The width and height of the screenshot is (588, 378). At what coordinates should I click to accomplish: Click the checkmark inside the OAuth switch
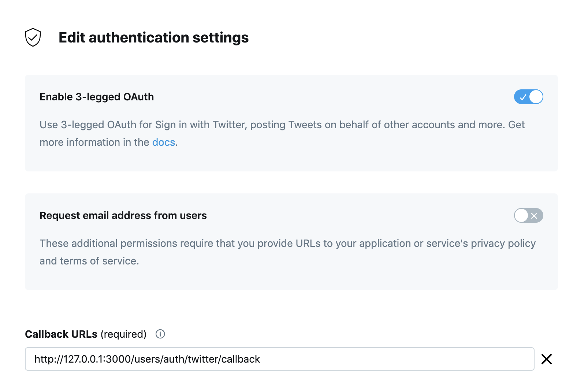pos(523,97)
